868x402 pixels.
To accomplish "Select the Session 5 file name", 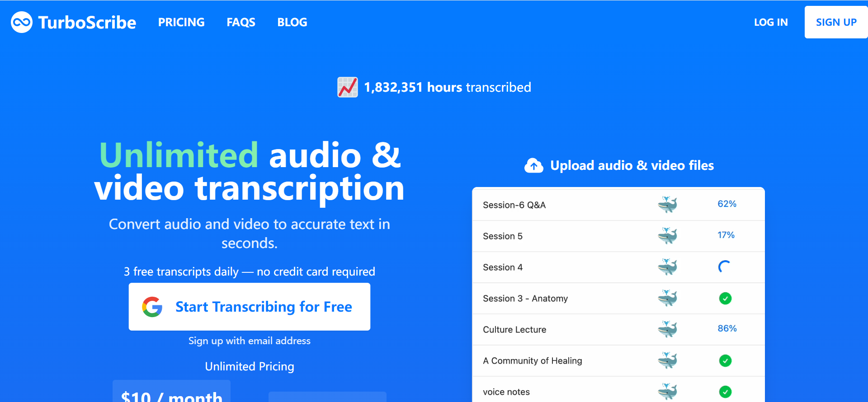I will coord(503,236).
